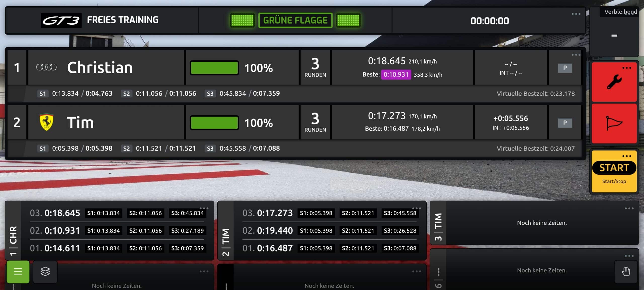Click the GT3 series logo
644x290 pixels.
[x=61, y=20]
